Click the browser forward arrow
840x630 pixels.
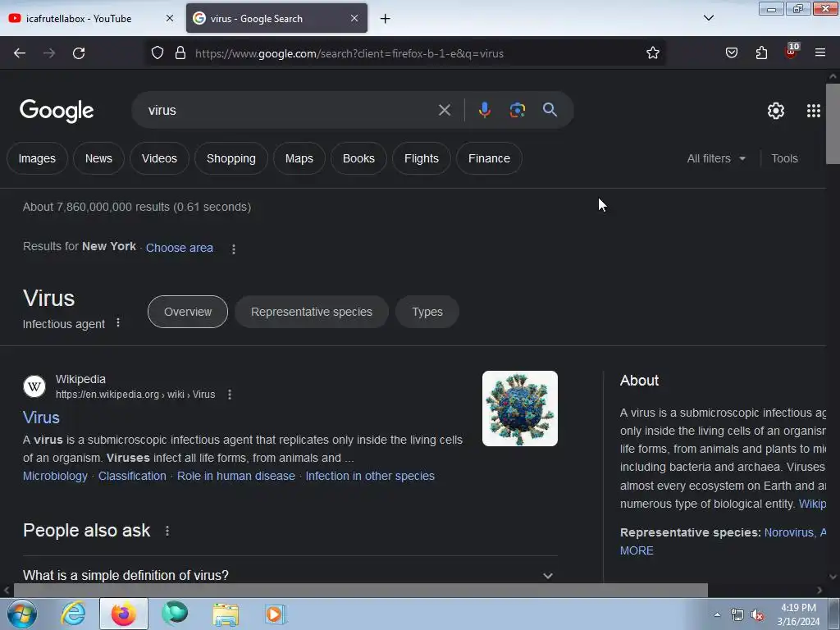click(x=49, y=53)
